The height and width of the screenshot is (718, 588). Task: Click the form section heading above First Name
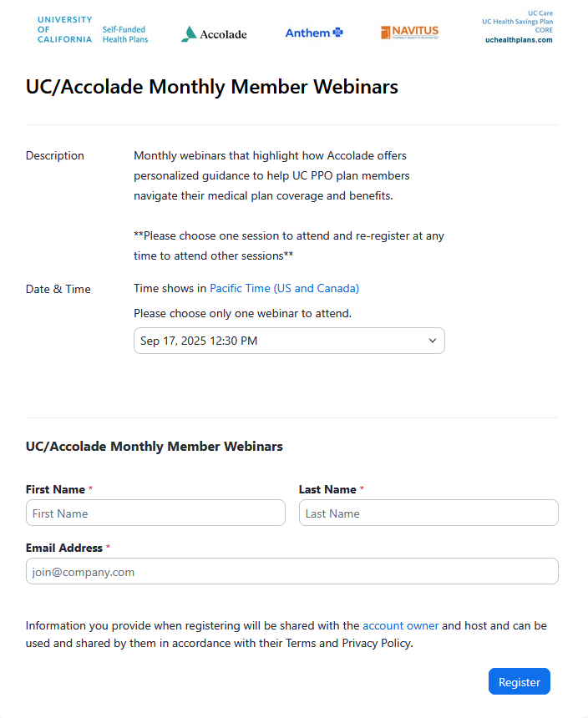click(155, 446)
